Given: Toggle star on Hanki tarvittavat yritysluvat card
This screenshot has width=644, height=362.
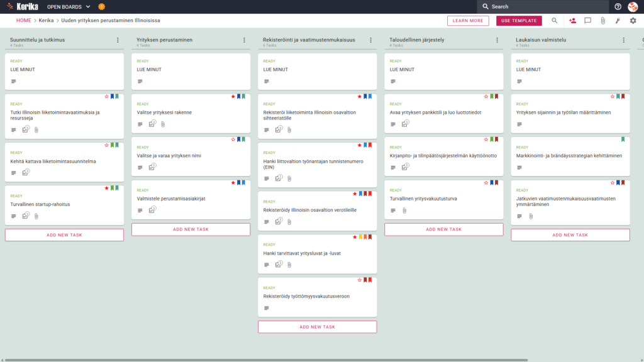Looking at the screenshot, I should click(355, 237).
